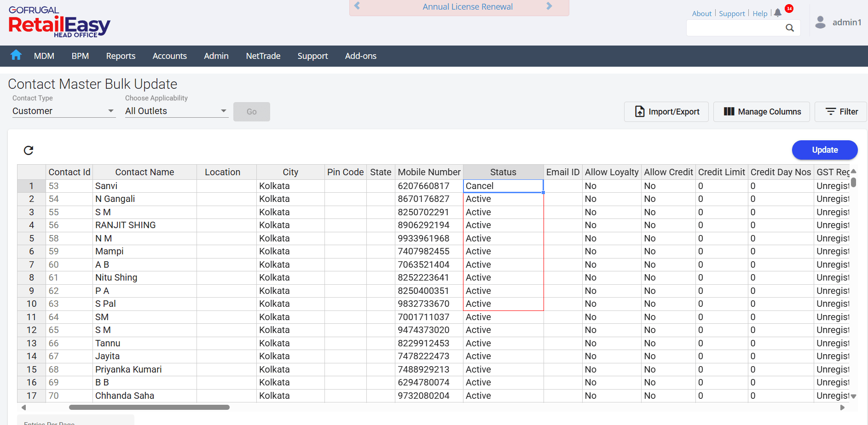The width and height of the screenshot is (868, 425).
Task: Go to previous banner with left arrow
Action: 357,6
